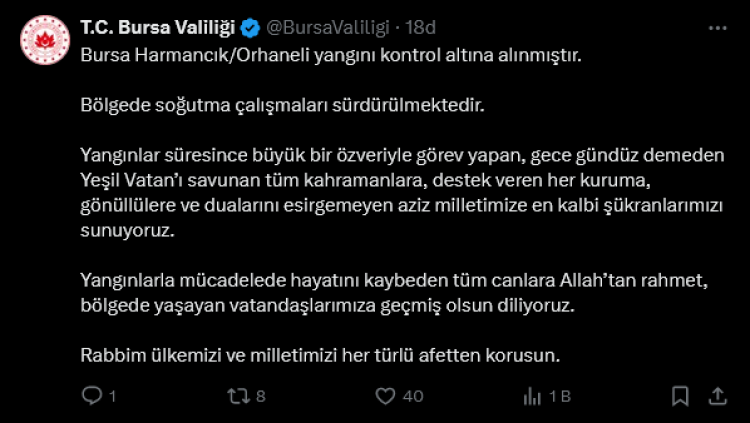Click the paragraph starting Yangınlarla mücadelede
The width and height of the screenshot is (750, 423).
click(394, 293)
